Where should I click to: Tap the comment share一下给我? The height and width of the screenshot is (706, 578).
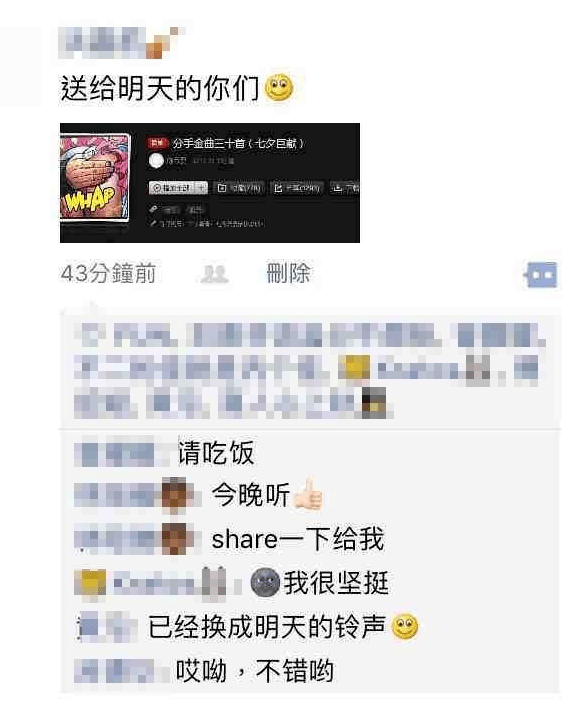(x=298, y=539)
